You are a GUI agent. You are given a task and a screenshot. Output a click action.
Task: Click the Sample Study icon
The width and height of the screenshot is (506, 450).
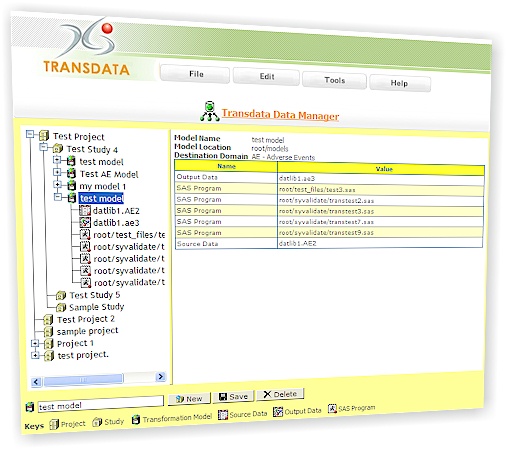point(61,307)
